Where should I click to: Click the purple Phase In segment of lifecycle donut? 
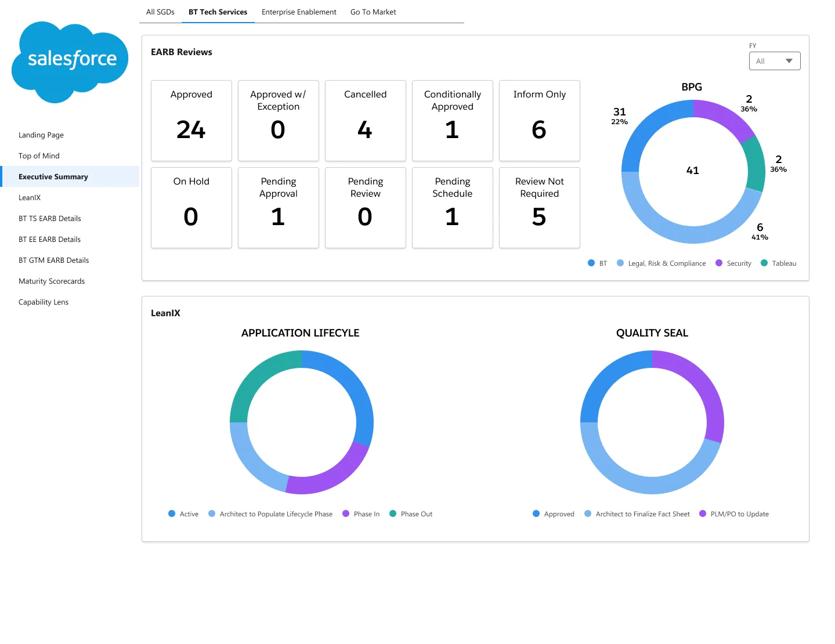331,477
